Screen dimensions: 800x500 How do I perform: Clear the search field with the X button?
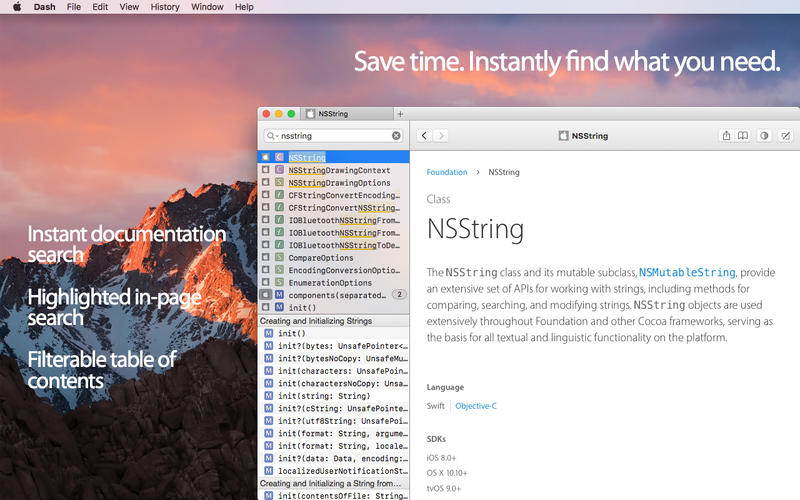(396, 136)
